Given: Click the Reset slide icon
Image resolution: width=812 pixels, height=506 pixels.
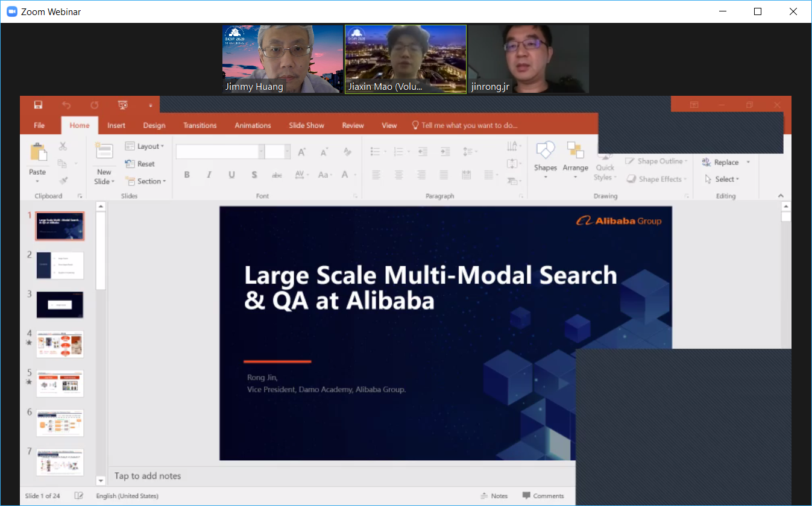Looking at the screenshot, I should [130, 164].
